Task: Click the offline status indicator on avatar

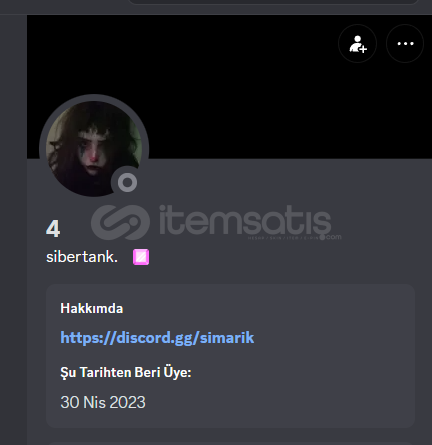Action: click(127, 182)
